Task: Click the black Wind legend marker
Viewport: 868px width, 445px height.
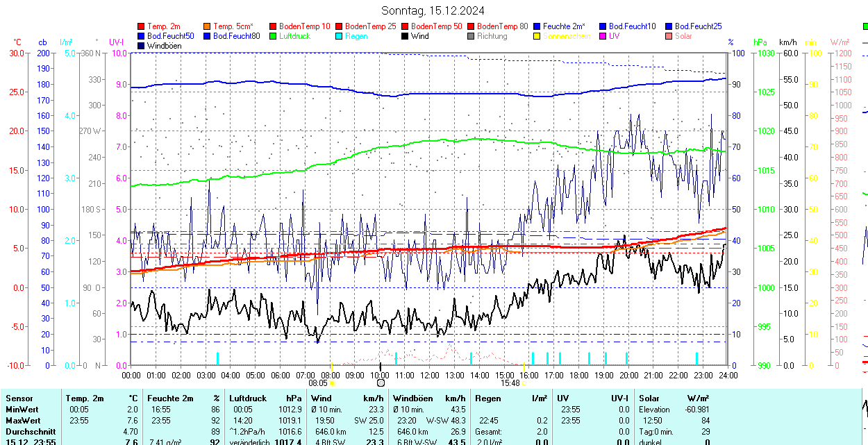Action: click(x=406, y=36)
